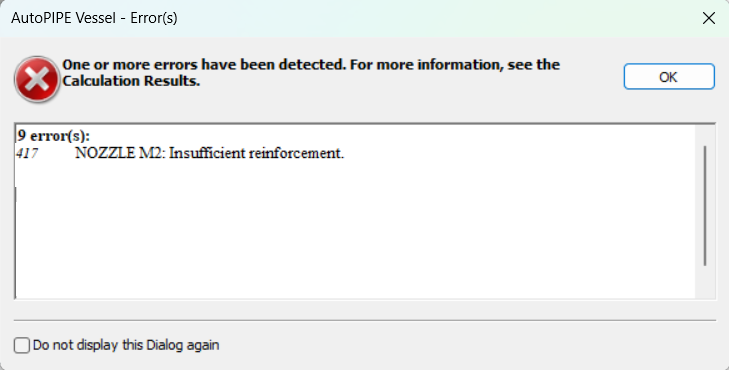Click the One or more errors message line

[311, 65]
